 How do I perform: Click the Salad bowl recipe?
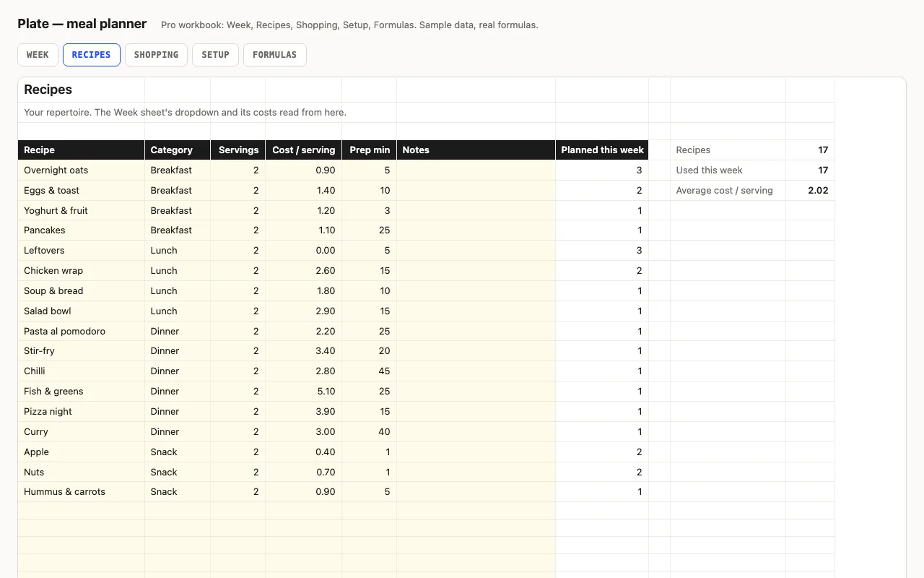(82, 311)
